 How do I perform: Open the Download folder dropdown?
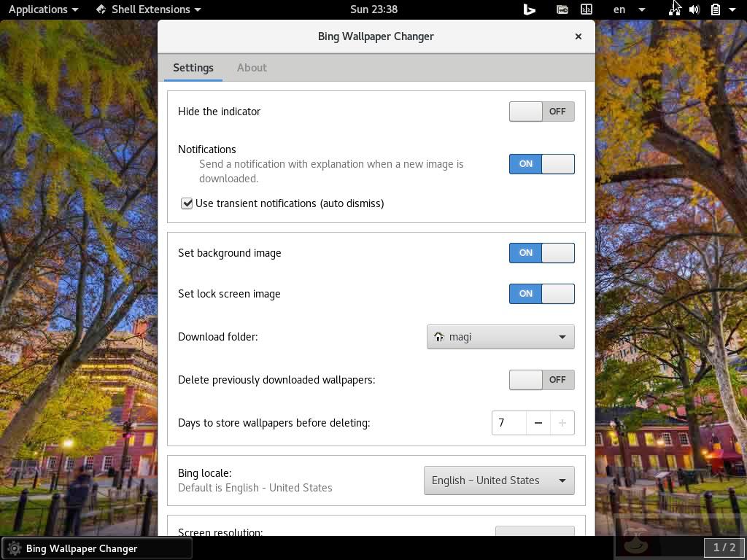(x=500, y=337)
